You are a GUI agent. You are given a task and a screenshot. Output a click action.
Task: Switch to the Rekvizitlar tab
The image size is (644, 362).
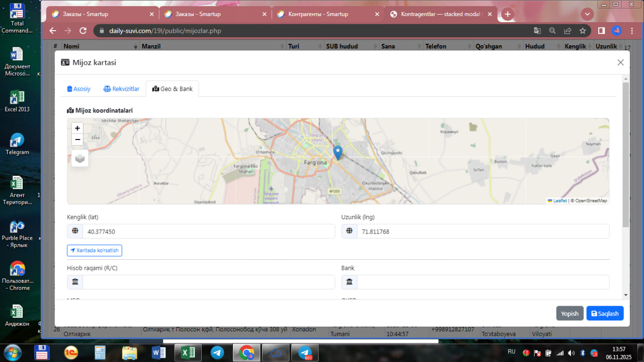coord(121,89)
